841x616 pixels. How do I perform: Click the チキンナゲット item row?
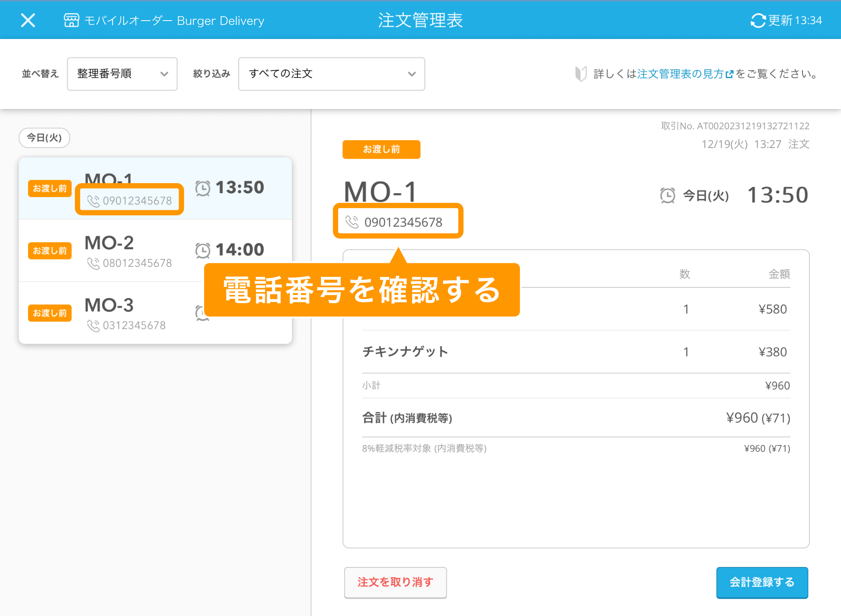[576, 352]
